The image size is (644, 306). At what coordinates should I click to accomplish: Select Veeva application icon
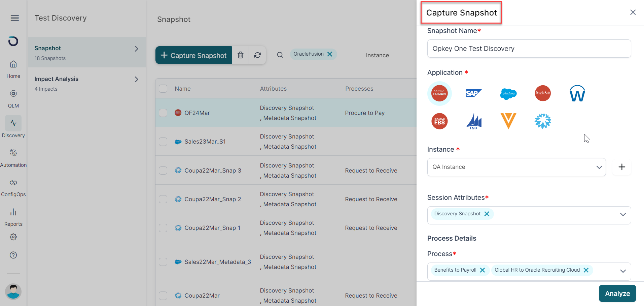coord(508,121)
